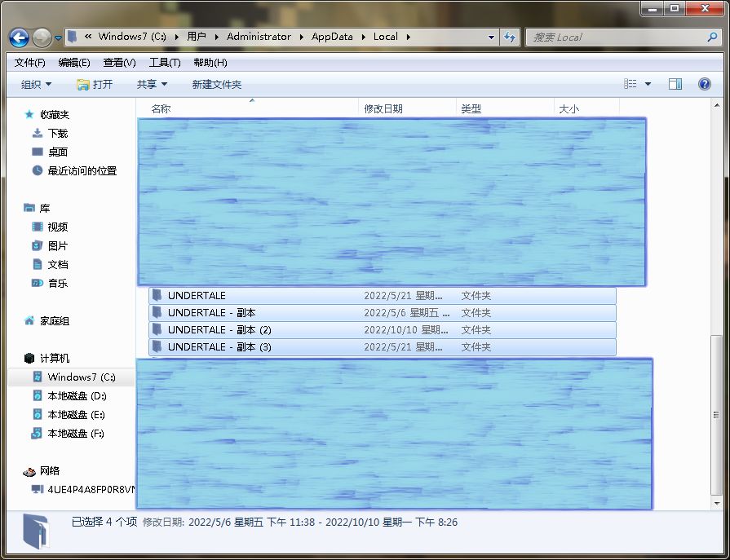Open Help via the question mark icon
Screen dimensions: 730x560
click(705, 84)
